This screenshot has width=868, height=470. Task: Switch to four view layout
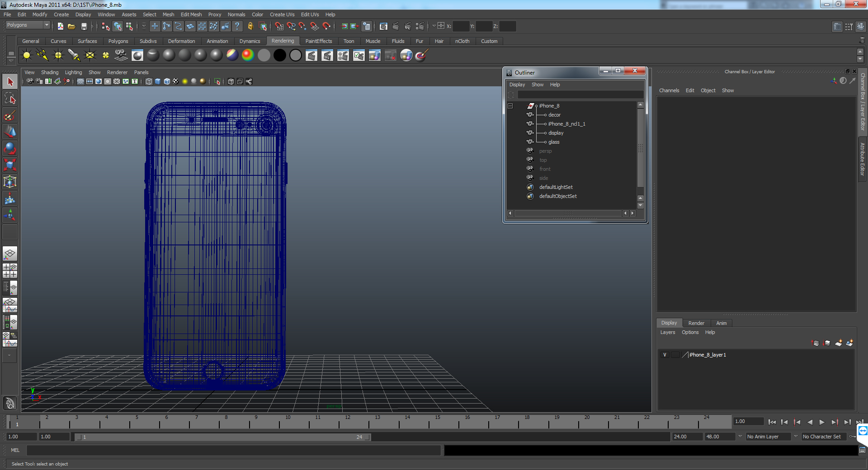click(x=10, y=270)
